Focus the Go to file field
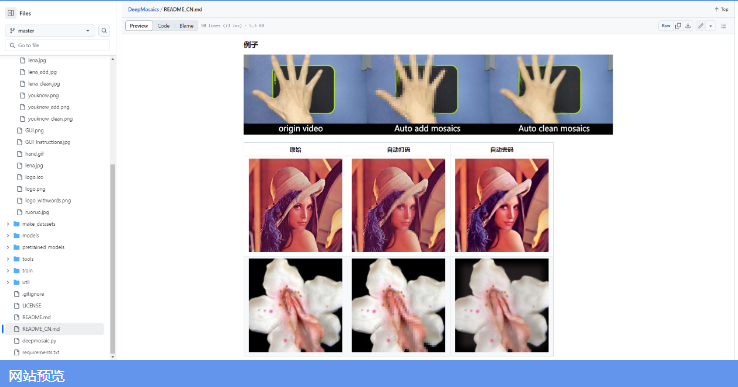The image size is (738, 387). pyautogui.click(x=57, y=45)
